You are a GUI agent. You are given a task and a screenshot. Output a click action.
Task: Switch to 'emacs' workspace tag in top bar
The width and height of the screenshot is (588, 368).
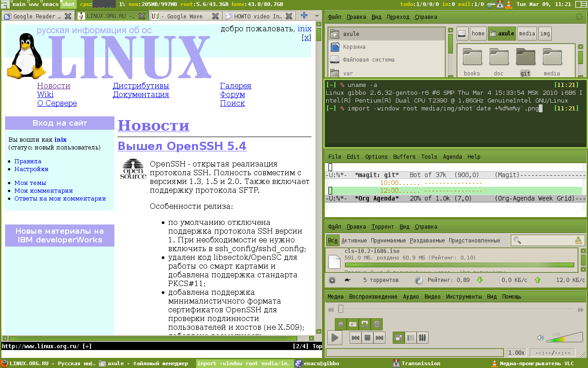coord(51,4)
